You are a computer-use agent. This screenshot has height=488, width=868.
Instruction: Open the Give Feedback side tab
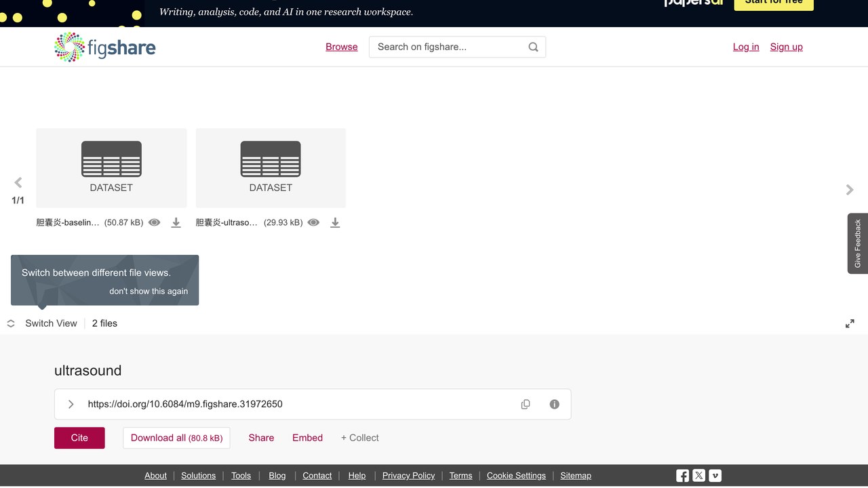tap(858, 243)
